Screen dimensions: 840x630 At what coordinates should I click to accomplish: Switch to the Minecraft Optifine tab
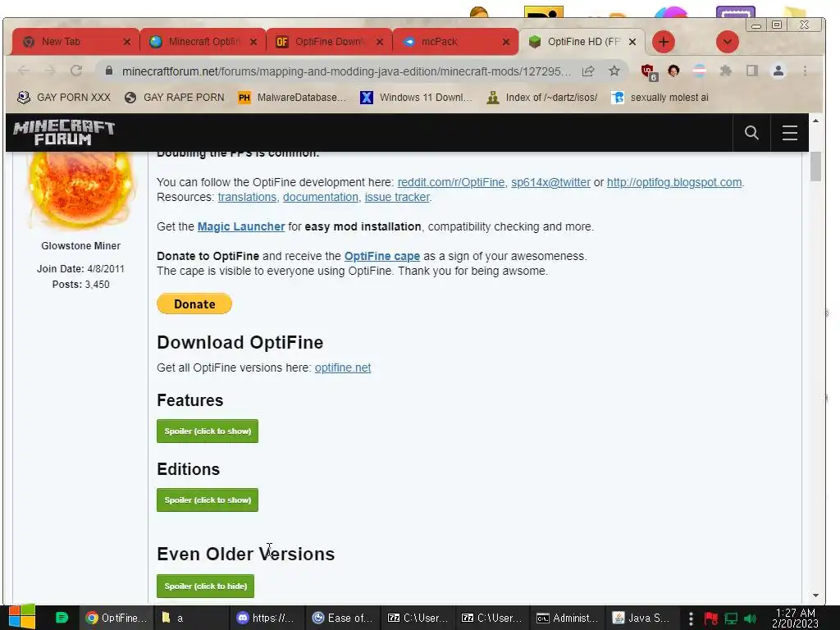203,42
